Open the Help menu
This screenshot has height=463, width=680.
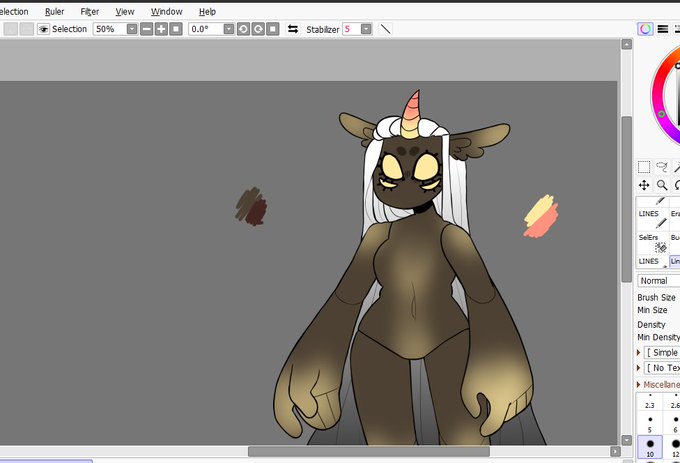click(x=207, y=12)
